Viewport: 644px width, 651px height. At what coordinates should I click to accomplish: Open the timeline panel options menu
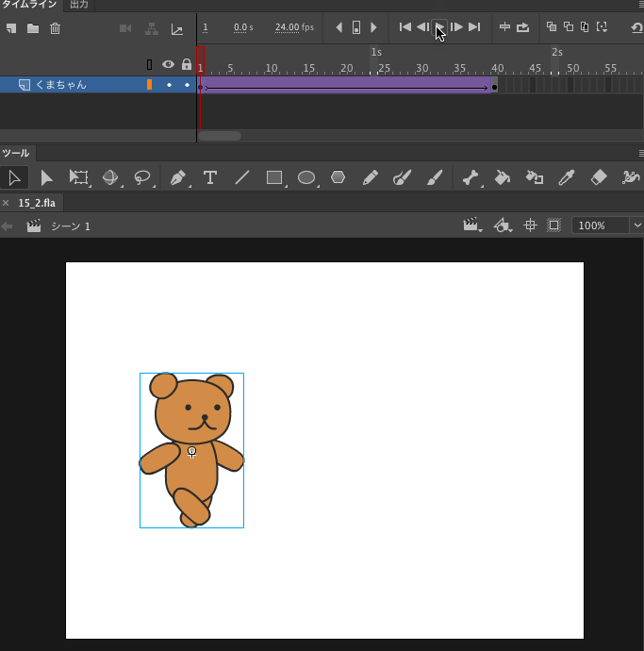[x=640, y=5]
